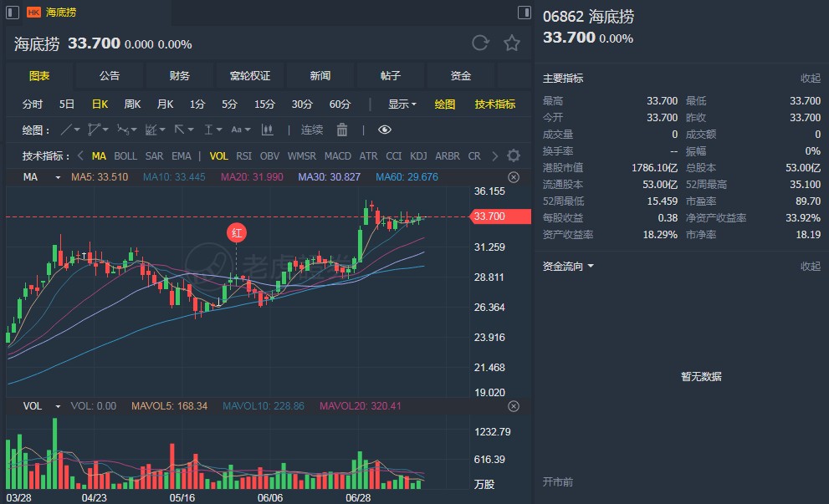Open the technical indicator settings gear
The height and width of the screenshot is (504, 829).
[x=514, y=155]
